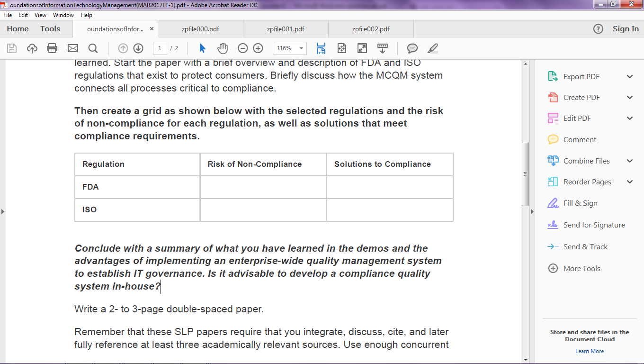This screenshot has height=364, width=644.
Task: Open Print dialog via printer icon
Action: [52, 48]
